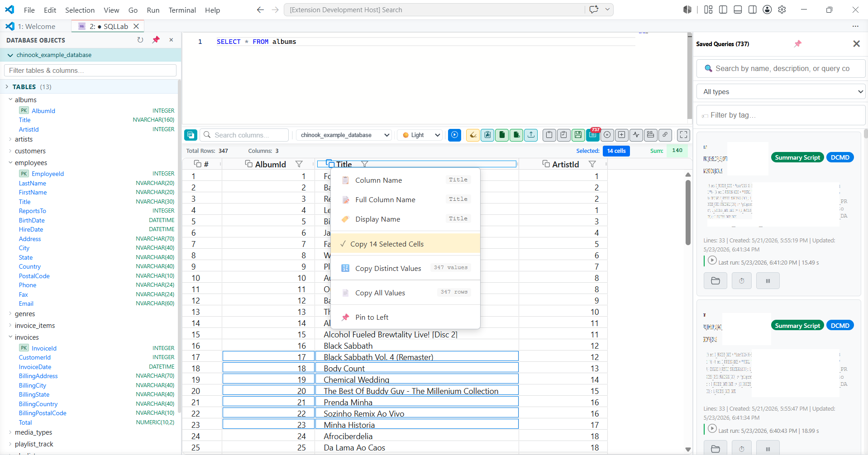Viewport: 868px width, 455px height.
Task: Click copy icon on # column header
Action: 197,164
